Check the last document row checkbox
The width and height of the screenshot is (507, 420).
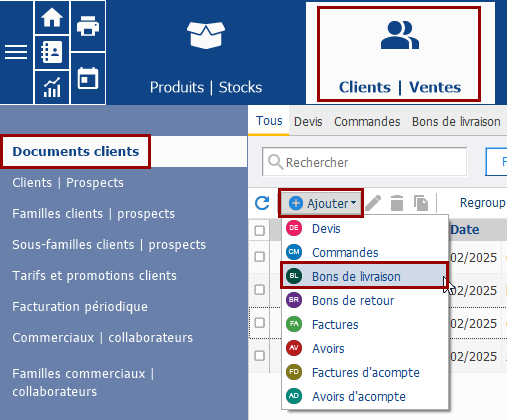point(259,356)
